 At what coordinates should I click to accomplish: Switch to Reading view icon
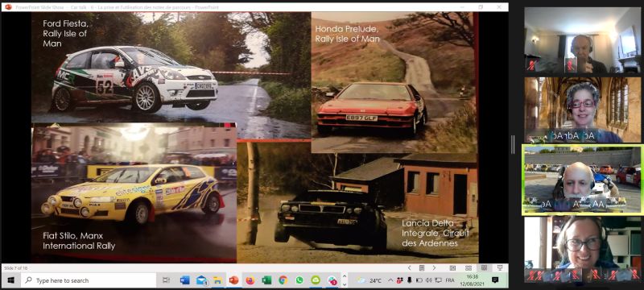click(x=485, y=267)
